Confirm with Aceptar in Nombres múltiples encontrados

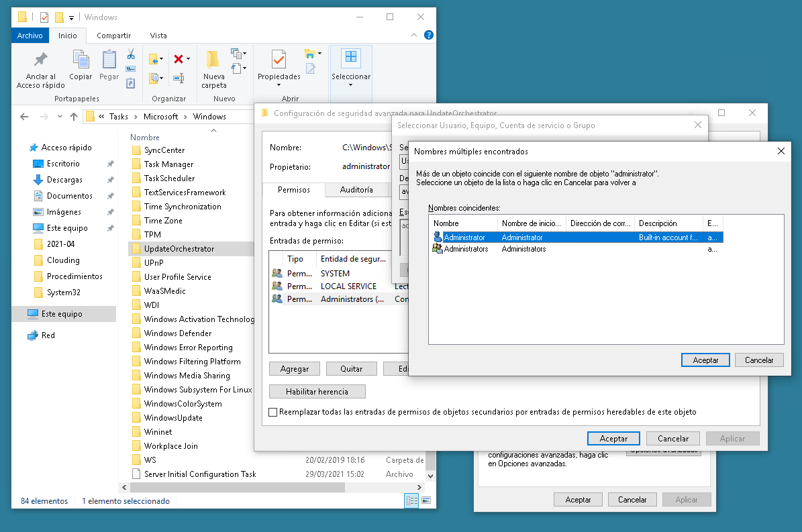[705, 360]
